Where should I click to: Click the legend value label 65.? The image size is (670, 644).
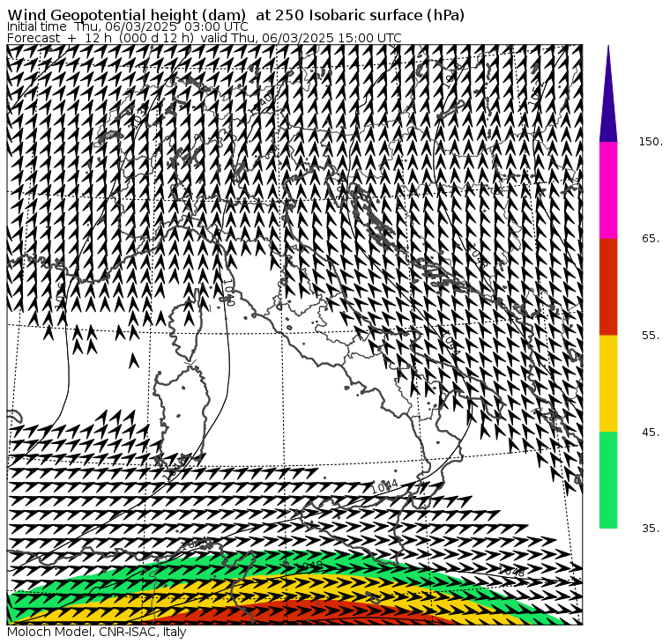pyautogui.click(x=651, y=238)
